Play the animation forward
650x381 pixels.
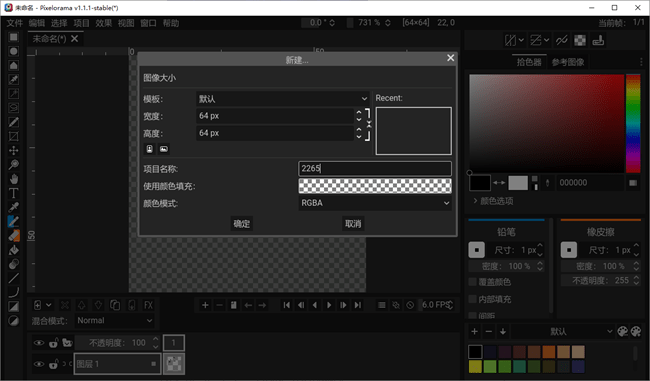coord(329,305)
